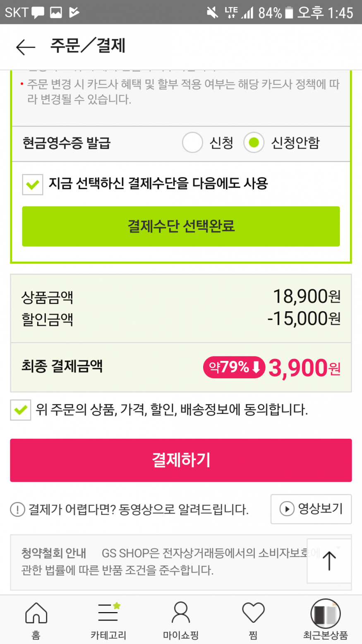Image resolution: width=362 pixels, height=644 pixels.
Task: Click the 영상보기 video button
Action: pyautogui.click(x=311, y=509)
